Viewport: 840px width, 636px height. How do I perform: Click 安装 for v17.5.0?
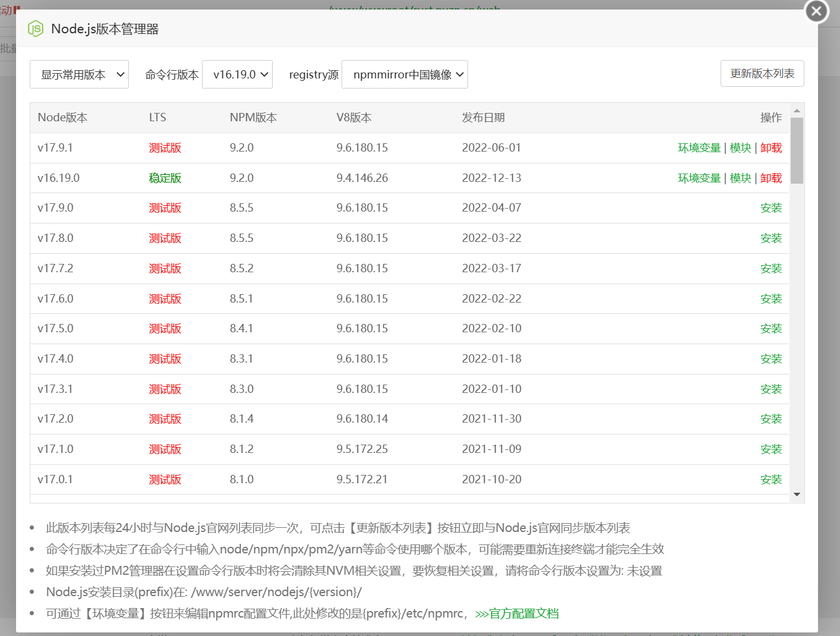pyautogui.click(x=771, y=329)
